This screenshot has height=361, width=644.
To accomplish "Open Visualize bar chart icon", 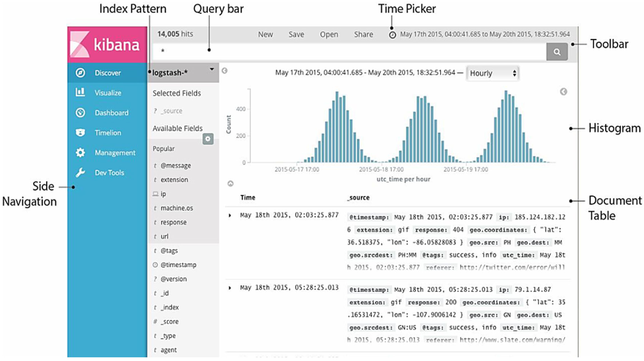I will tap(80, 92).
